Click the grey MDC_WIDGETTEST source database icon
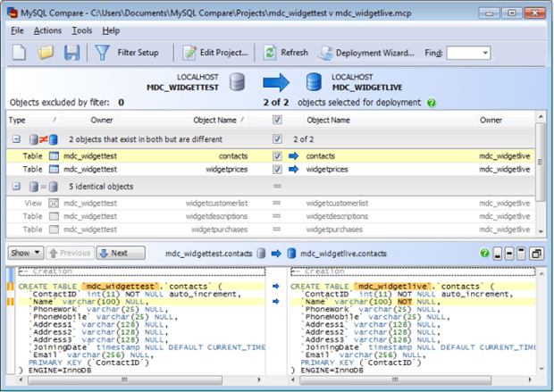This screenshot has width=554, height=392. [x=237, y=82]
